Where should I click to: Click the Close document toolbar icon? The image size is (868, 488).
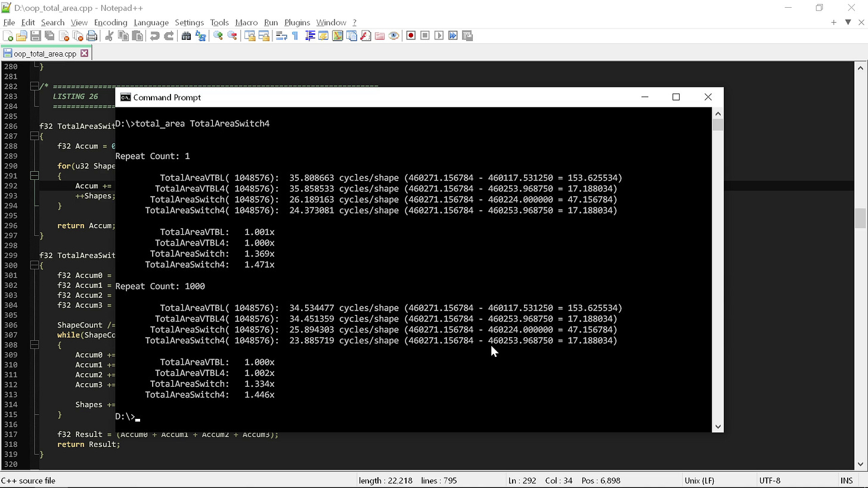tap(64, 36)
